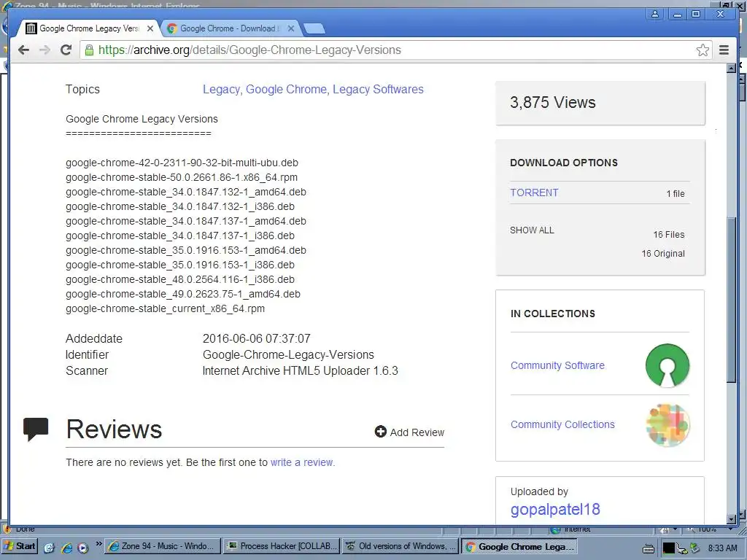Click the Google Chrome Lega... taskbar button
The height and width of the screenshot is (560, 747).
pyautogui.click(x=519, y=546)
